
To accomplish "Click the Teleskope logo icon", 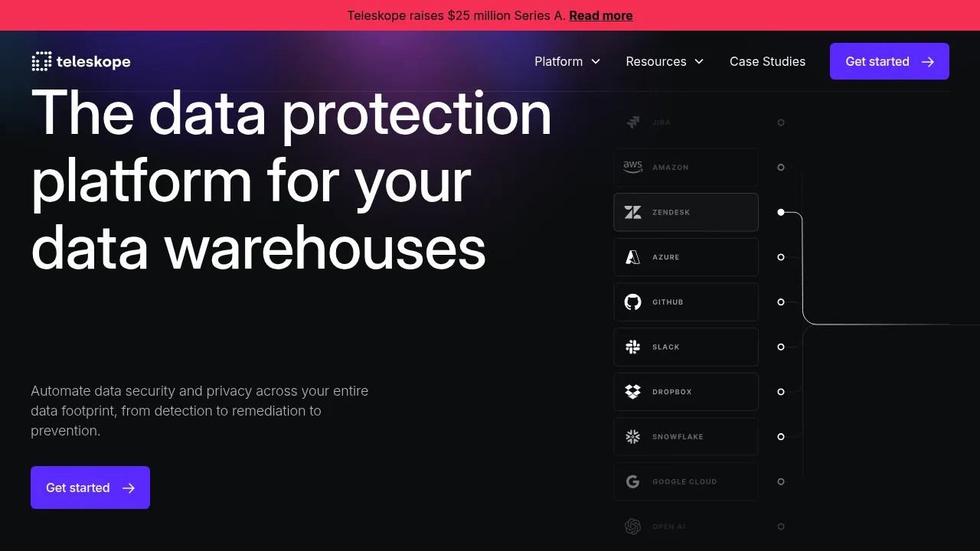I will pos(41,61).
